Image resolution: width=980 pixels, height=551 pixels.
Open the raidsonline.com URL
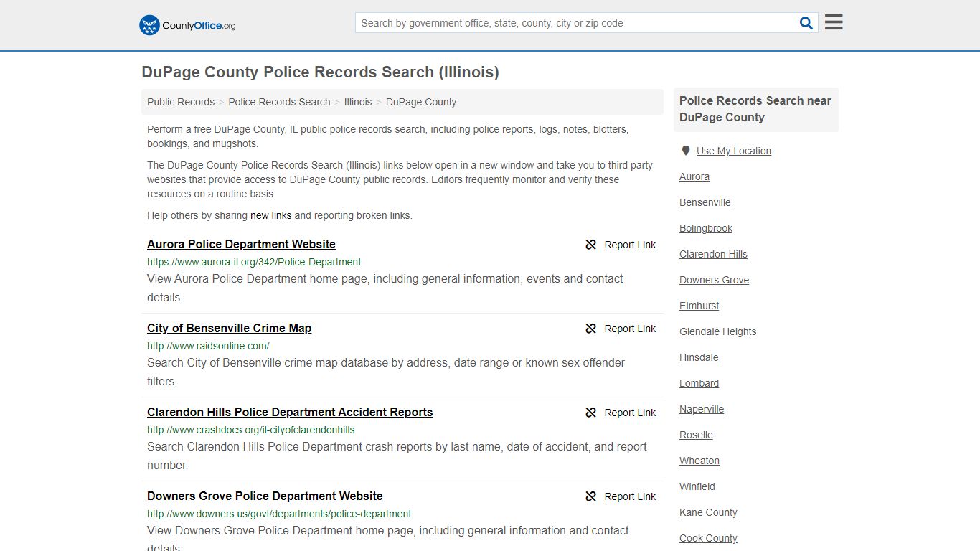click(208, 346)
